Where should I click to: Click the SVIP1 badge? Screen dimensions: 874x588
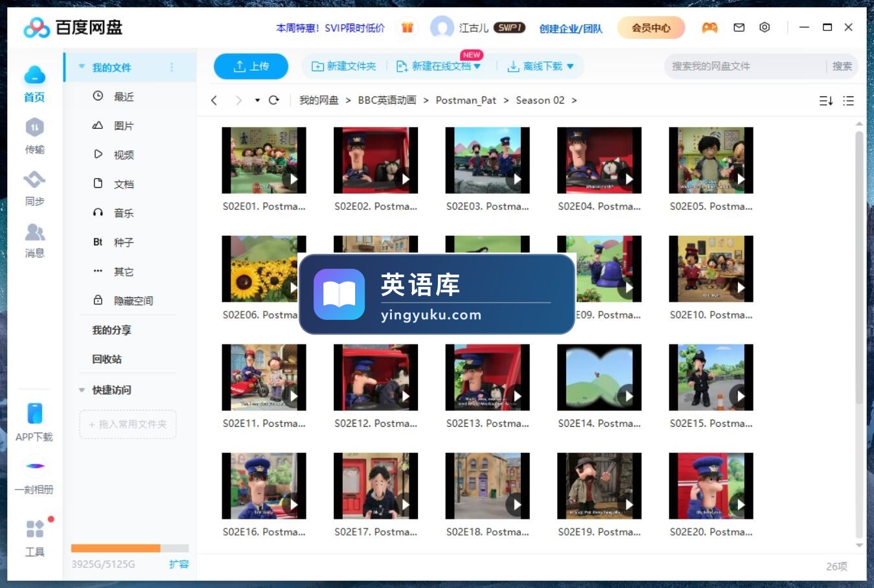[x=509, y=27]
